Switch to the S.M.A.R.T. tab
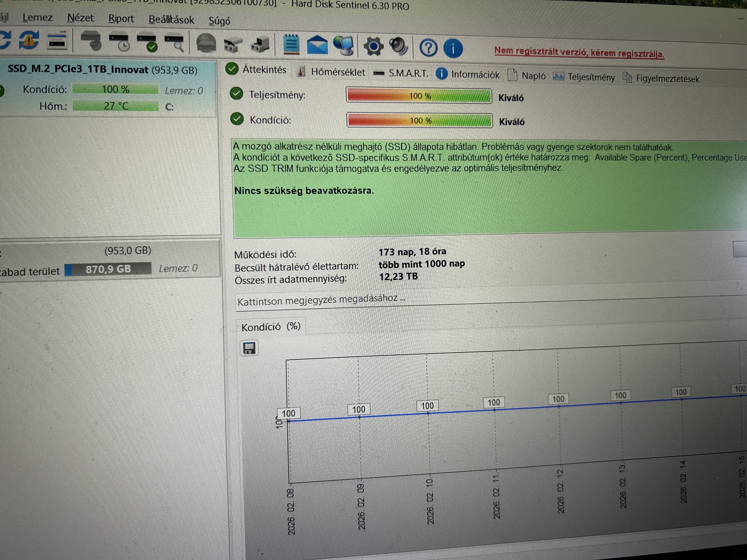 401,73
